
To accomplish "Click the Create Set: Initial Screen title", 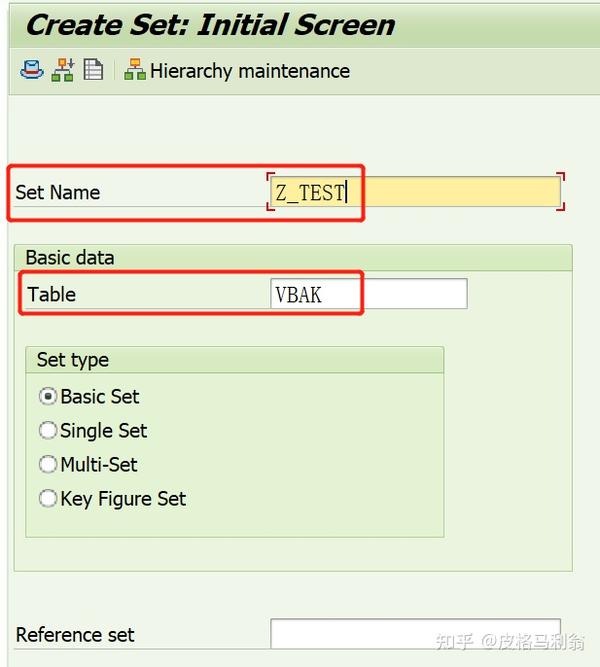I will coord(210,25).
